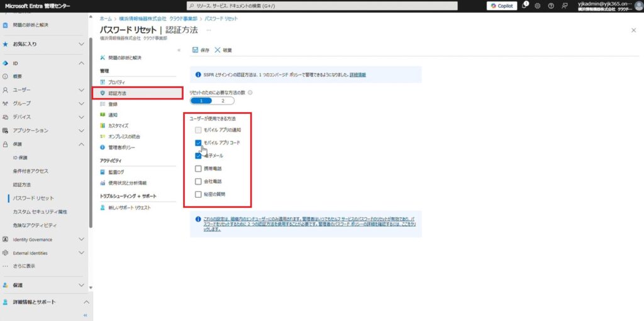
Task: Close the パスワード リセット blade with X
Action: tap(633, 30)
